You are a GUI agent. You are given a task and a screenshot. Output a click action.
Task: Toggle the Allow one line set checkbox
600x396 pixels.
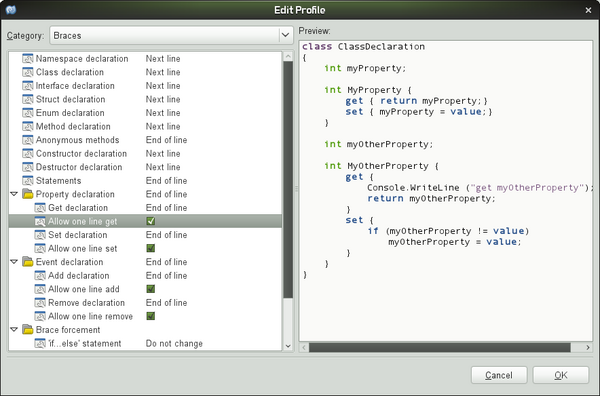coord(151,248)
